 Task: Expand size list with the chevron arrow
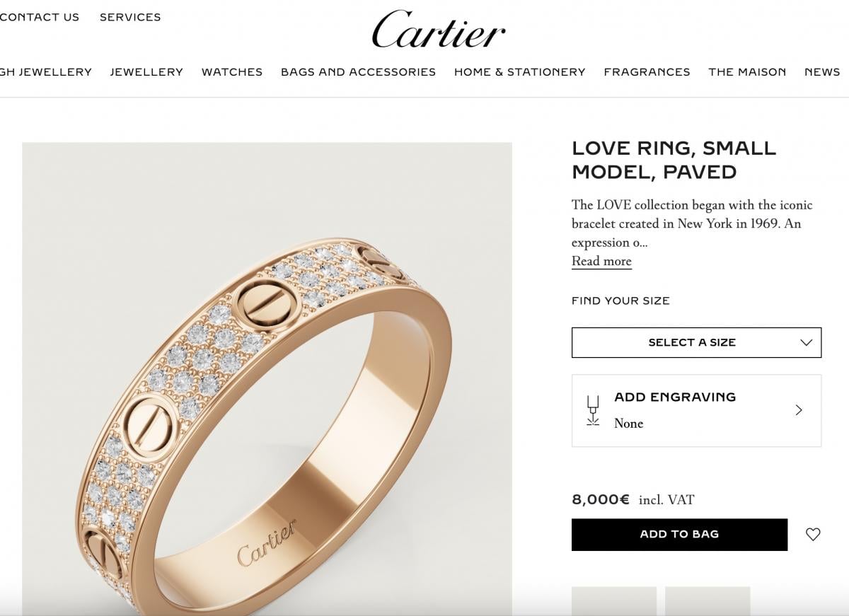[x=806, y=342]
